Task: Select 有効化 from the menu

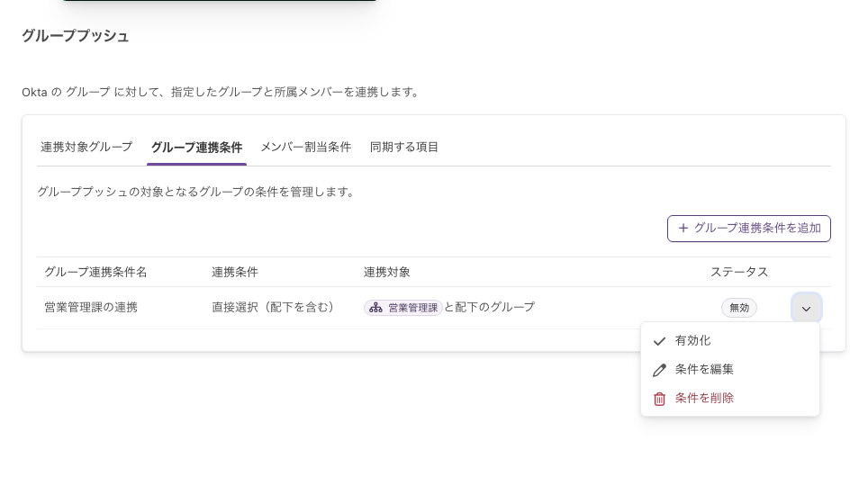Action: [x=729, y=341]
